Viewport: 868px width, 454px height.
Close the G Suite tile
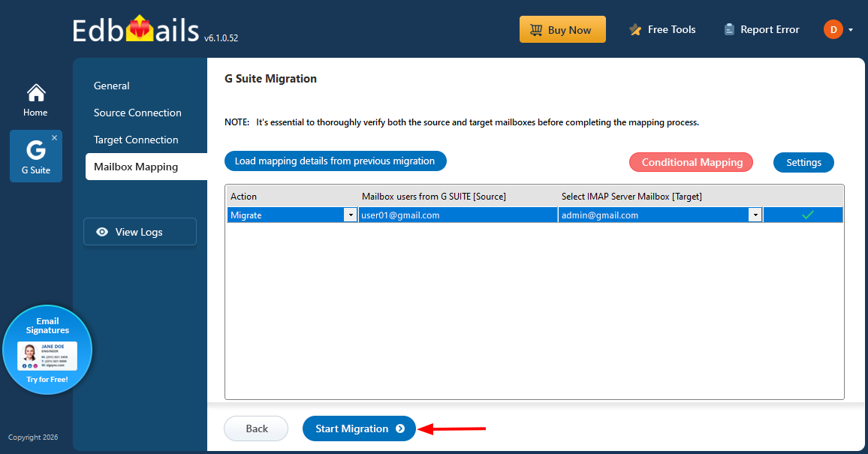(54, 138)
